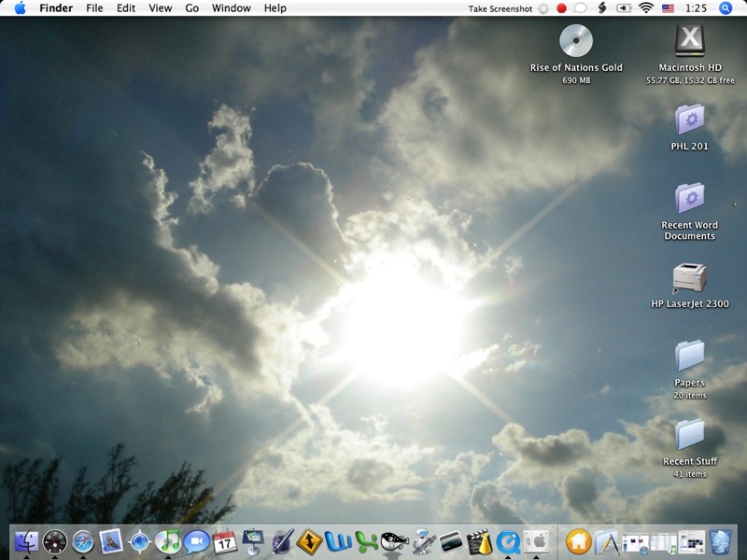Open the Go menu
The height and width of the screenshot is (560, 747).
pyautogui.click(x=192, y=8)
